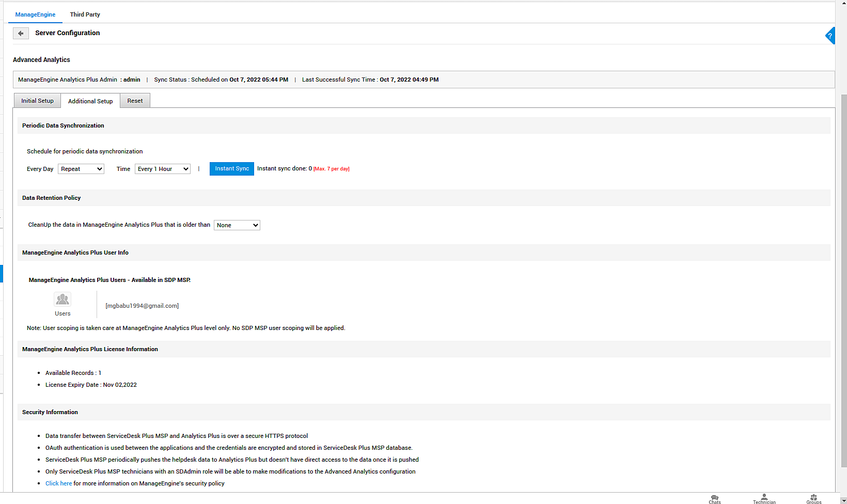Switch to the Third Party tab

point(85,14)
